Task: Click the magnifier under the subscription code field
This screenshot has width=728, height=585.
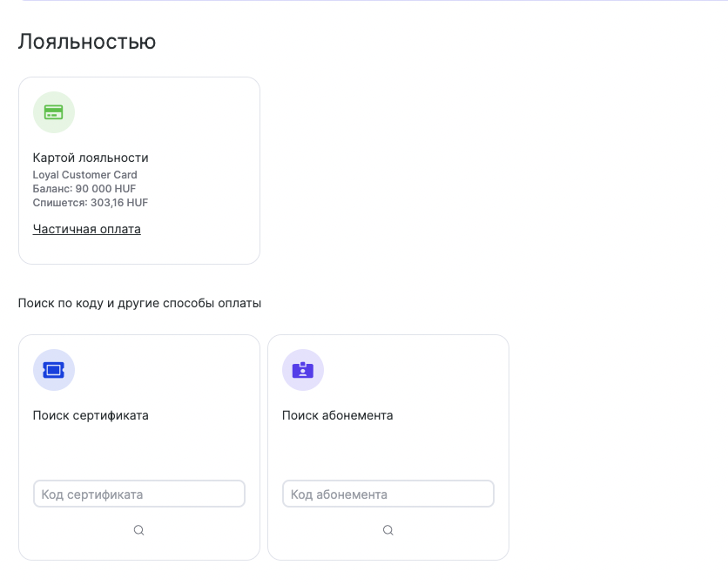Action: [388, 530]
